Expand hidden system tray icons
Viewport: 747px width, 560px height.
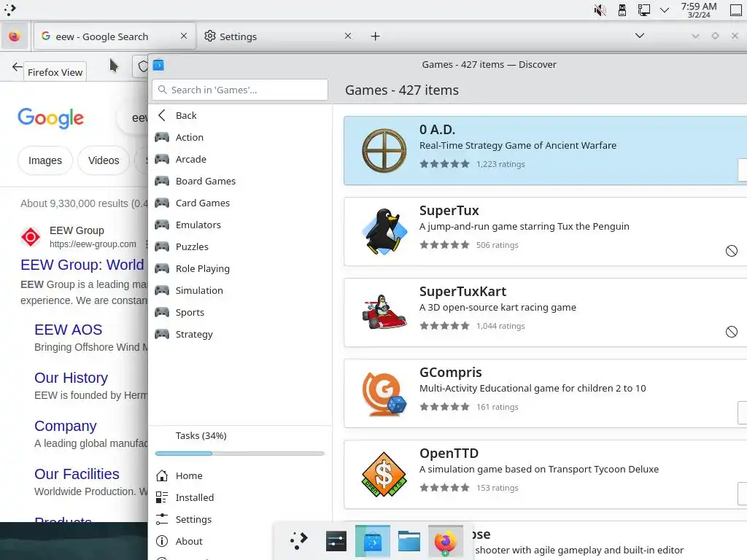[x=665, y=10]
